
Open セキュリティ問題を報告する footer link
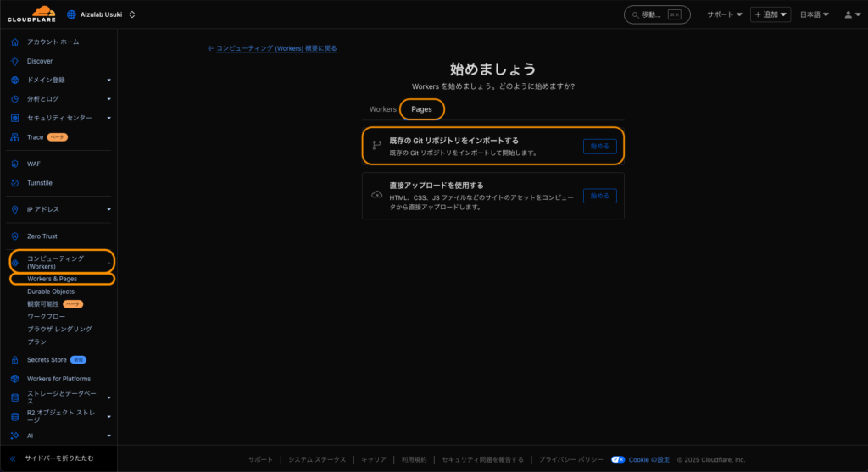click(482, 460)
